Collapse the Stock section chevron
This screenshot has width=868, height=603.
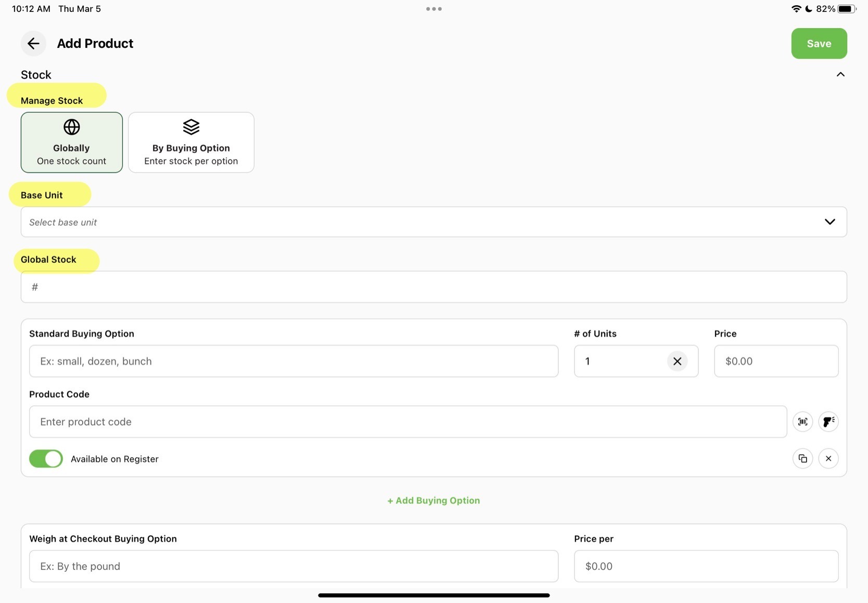point(840,74)
